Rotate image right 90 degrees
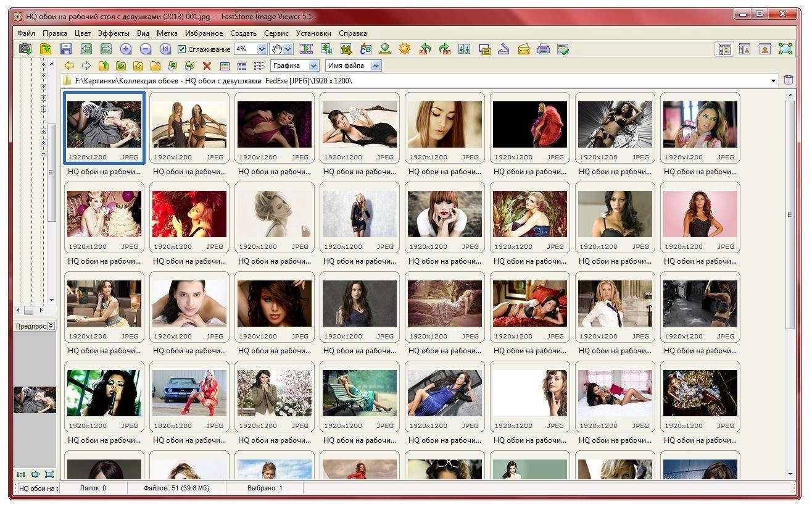This screenshot has height=512, width=812. [x=445, y=49]
